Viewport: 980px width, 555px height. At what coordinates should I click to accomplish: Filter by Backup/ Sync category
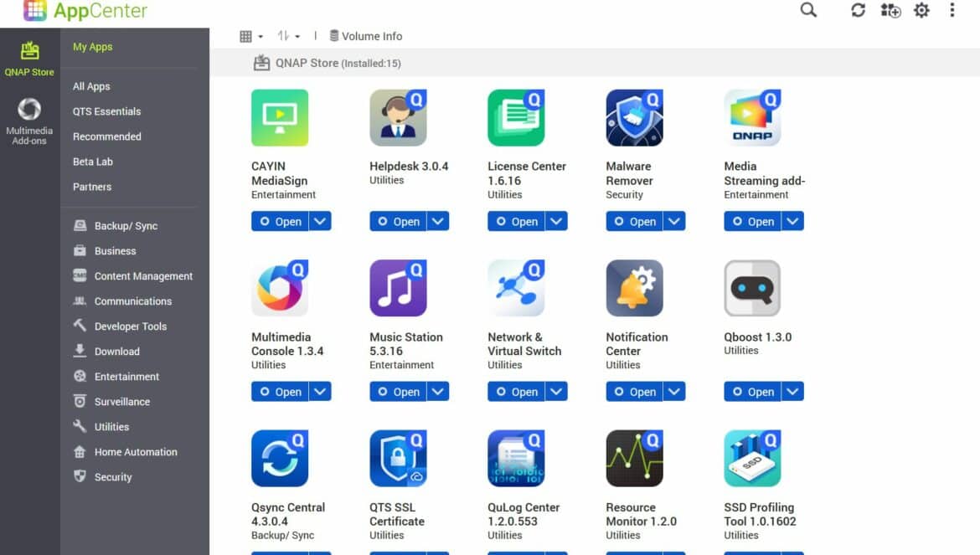pos(116,225)
